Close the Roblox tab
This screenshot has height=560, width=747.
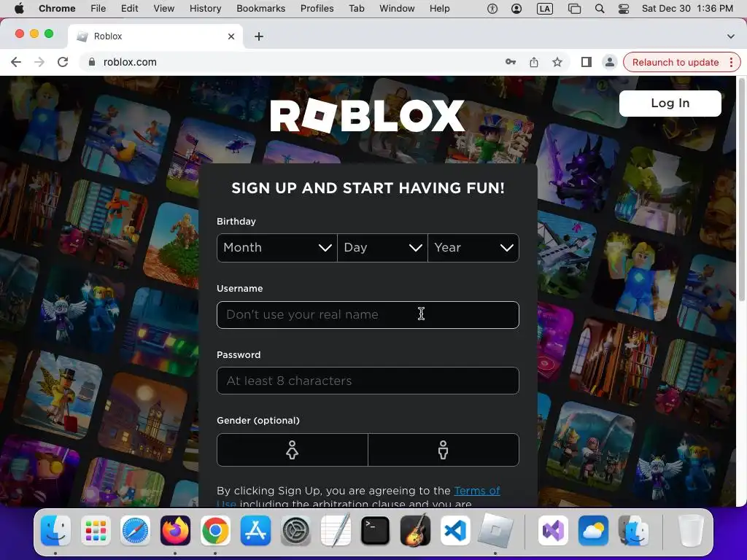point(231,36)
